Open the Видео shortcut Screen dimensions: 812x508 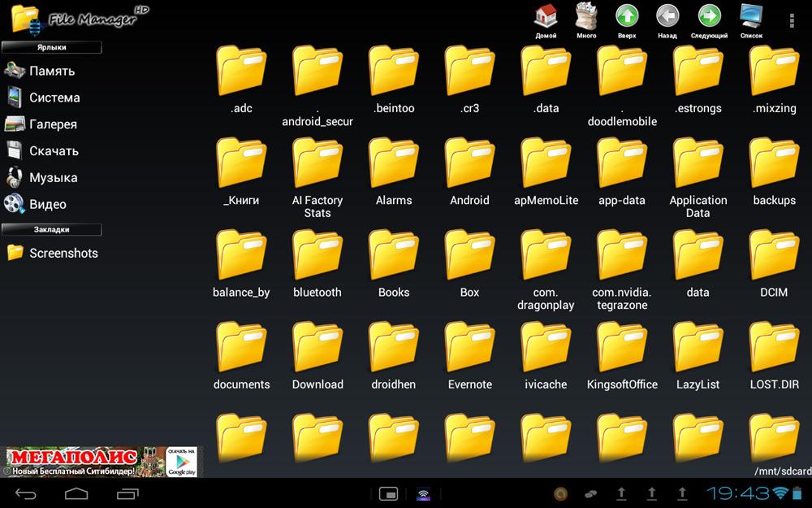point(47,204)
